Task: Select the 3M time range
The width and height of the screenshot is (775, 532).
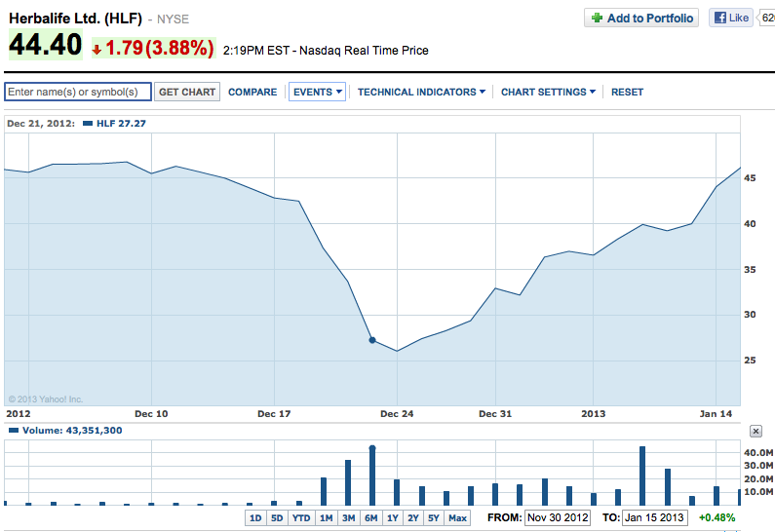Action: (x=349, y=518)
